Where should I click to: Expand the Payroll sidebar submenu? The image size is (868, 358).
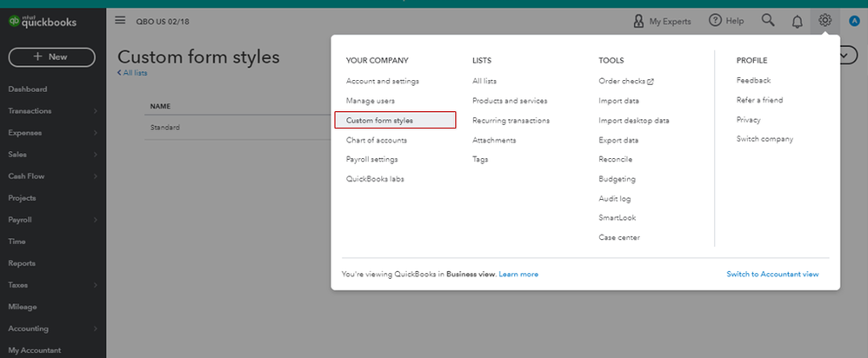pos(95,220)
